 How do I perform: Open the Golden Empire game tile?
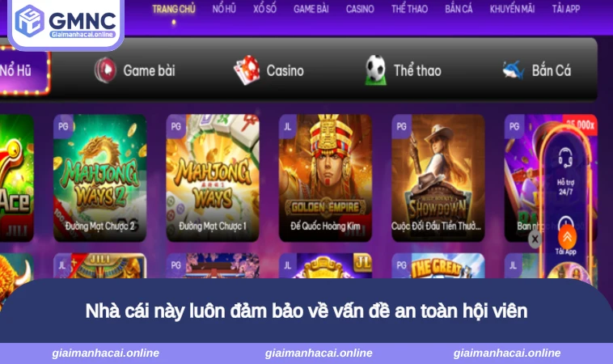point(325,177)
